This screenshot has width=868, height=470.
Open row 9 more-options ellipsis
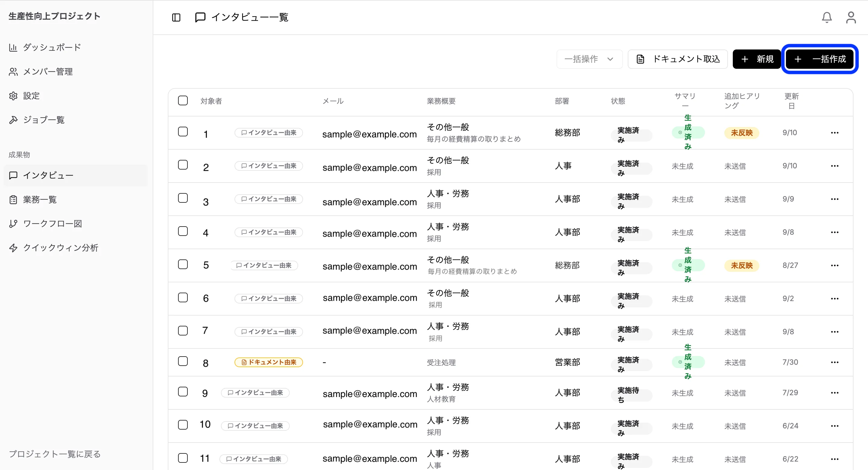pos(834,393)
